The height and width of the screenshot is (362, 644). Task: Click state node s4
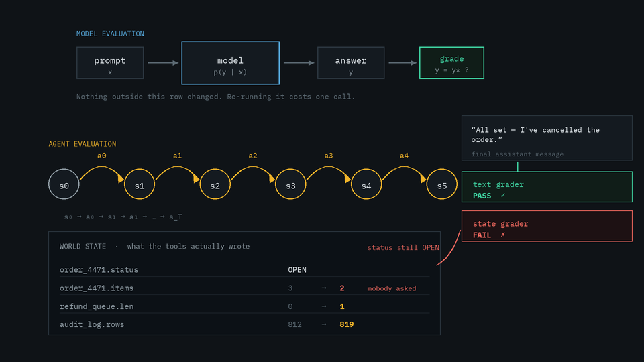(x=366, y=184)
